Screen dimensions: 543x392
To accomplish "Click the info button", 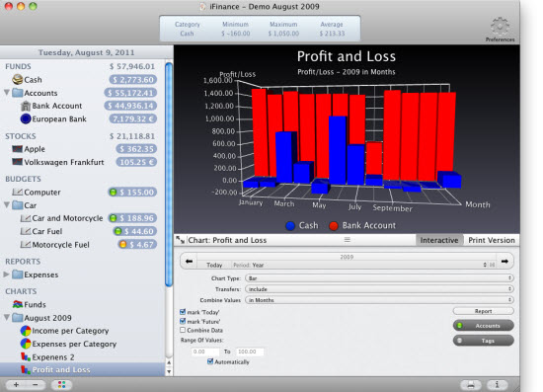I will pos(498,385).
